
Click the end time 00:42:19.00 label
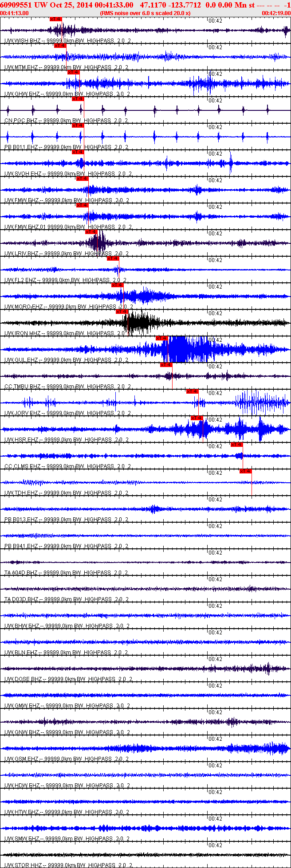tap(276, 13)
